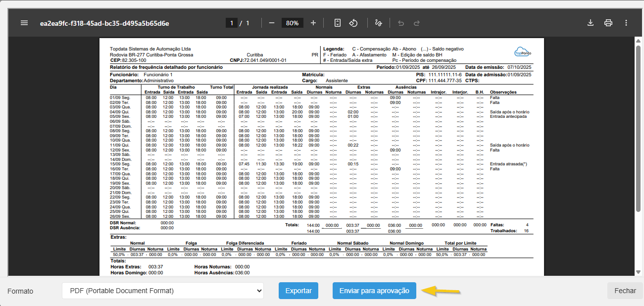Click the redo arrow in the toolbar
Image resolution: width=644 pixels, height=306 pixels.
(x=417, y=23)
